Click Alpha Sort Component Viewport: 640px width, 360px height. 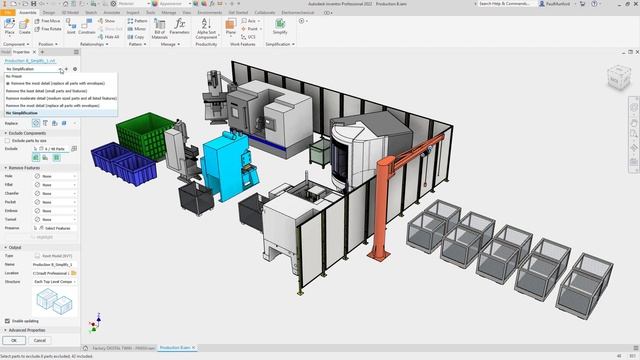206,28
